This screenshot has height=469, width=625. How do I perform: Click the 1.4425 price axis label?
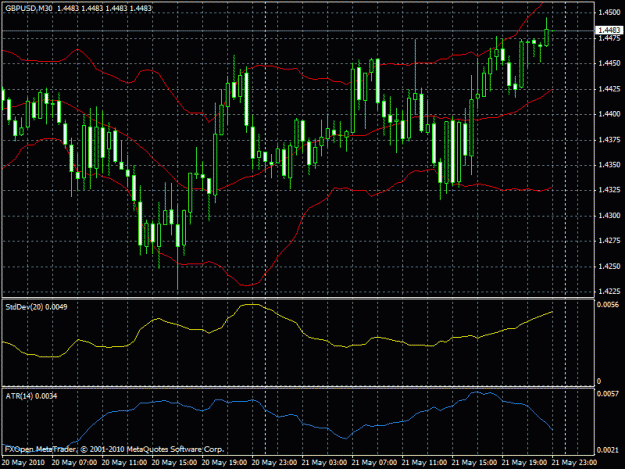[609, 89]
